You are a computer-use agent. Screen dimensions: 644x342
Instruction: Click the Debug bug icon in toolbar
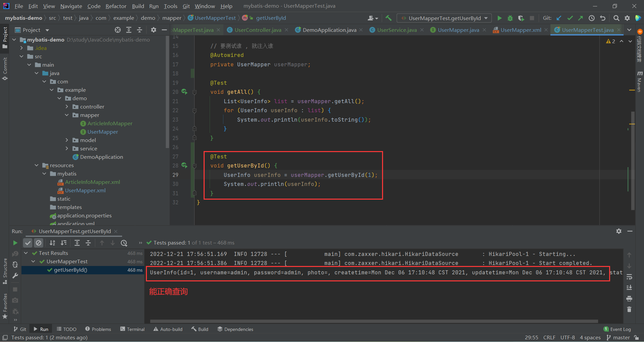coord(510,18)
